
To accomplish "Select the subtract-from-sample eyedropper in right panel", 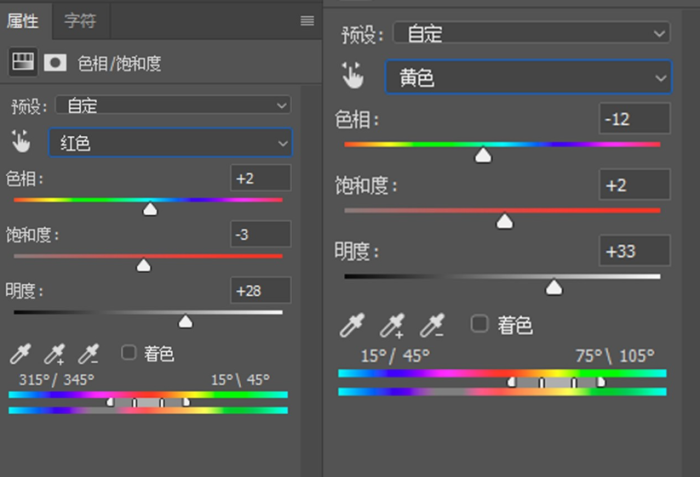I will pos(432,325).
